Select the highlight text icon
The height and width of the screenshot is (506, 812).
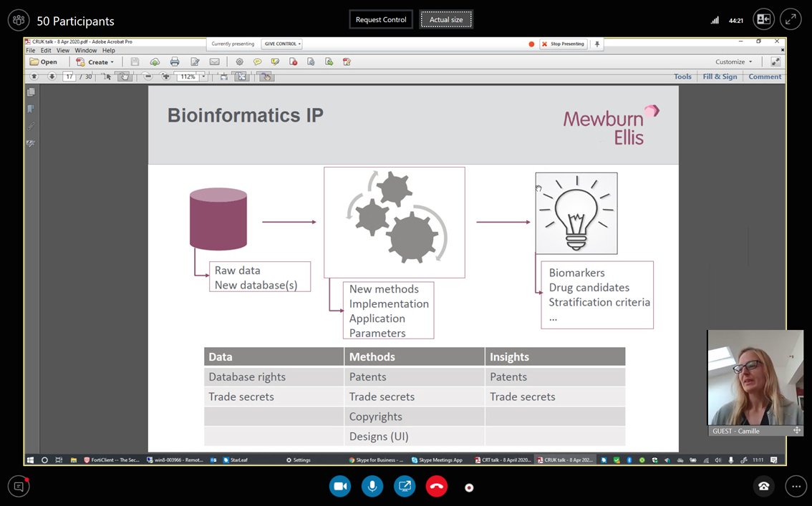click(275, 62)
